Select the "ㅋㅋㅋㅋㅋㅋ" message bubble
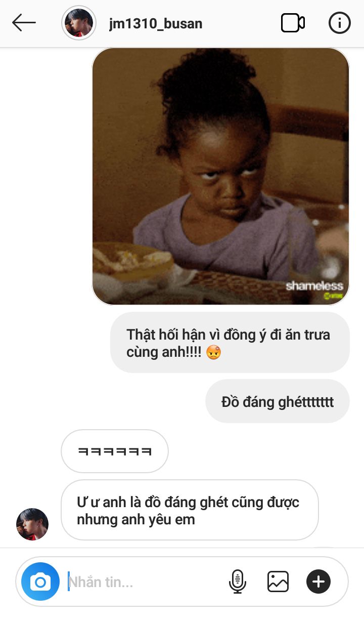 tap(115, 451)
